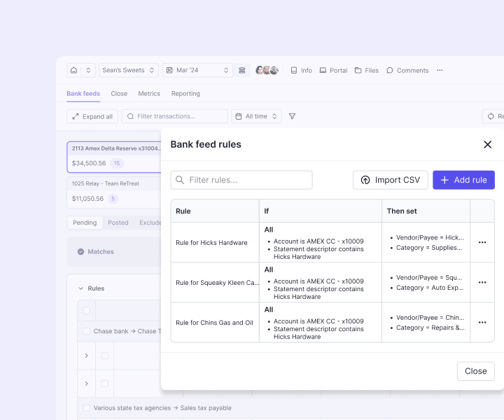
Task: Focus the Filter rules search field
Action: click(x=241, y=180)
